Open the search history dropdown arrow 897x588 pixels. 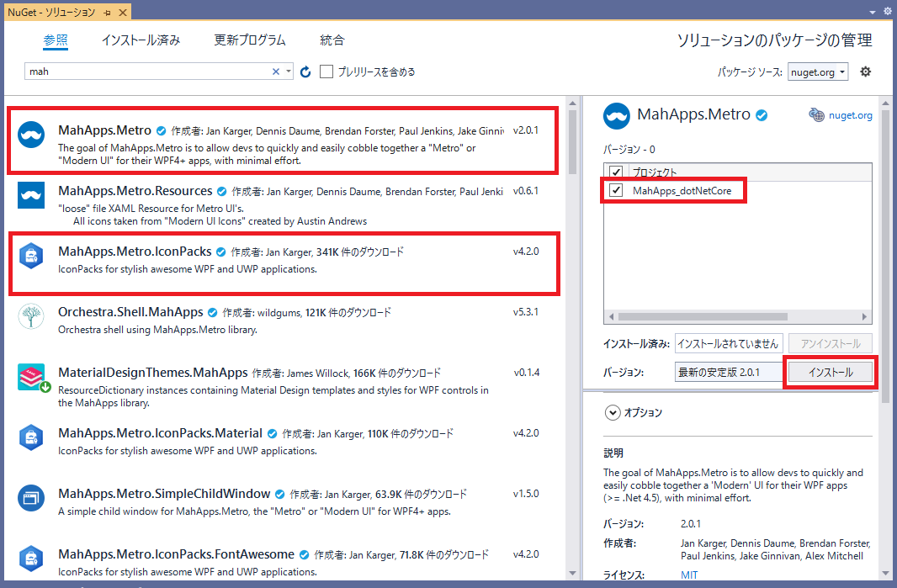(289, 72)
